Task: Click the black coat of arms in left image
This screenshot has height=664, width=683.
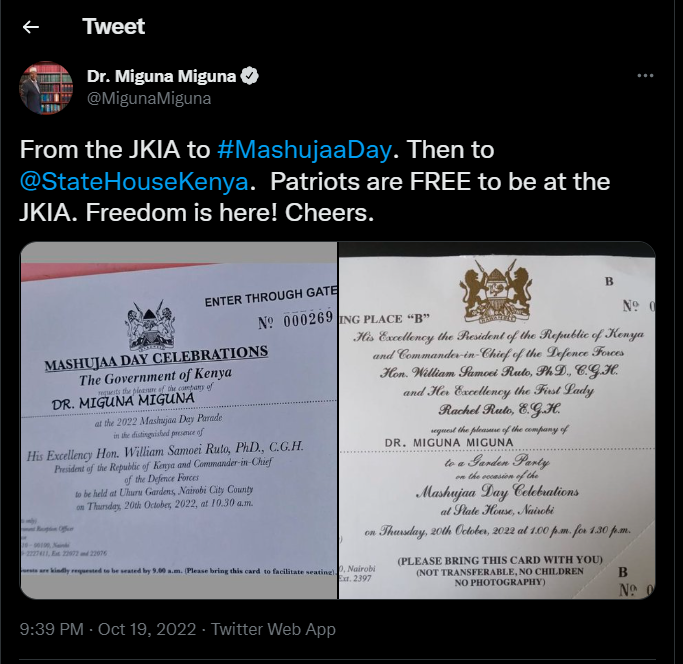Action: pyautogui.click(x=150, y=326)
